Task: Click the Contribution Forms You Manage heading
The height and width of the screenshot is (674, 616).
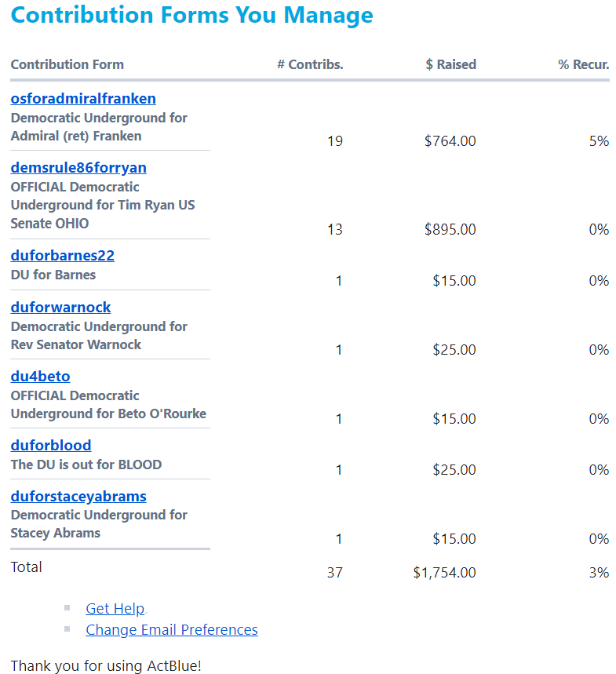Action: pyautogui.click(x=192, y=15)
